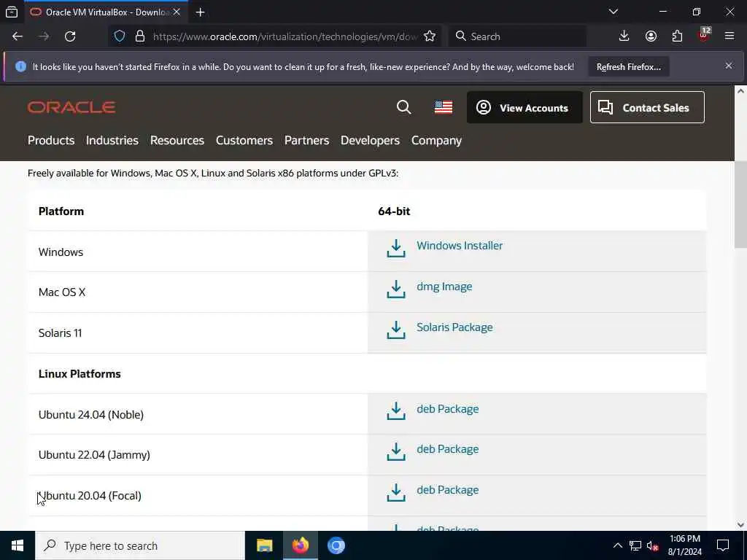Click the scrollbar up arrow
Viewport: 747px width, 560px height.
[741, 91]
